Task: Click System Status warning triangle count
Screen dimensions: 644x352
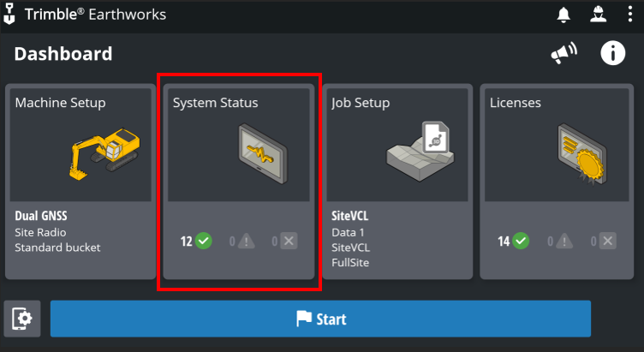Action: point(241,242)
